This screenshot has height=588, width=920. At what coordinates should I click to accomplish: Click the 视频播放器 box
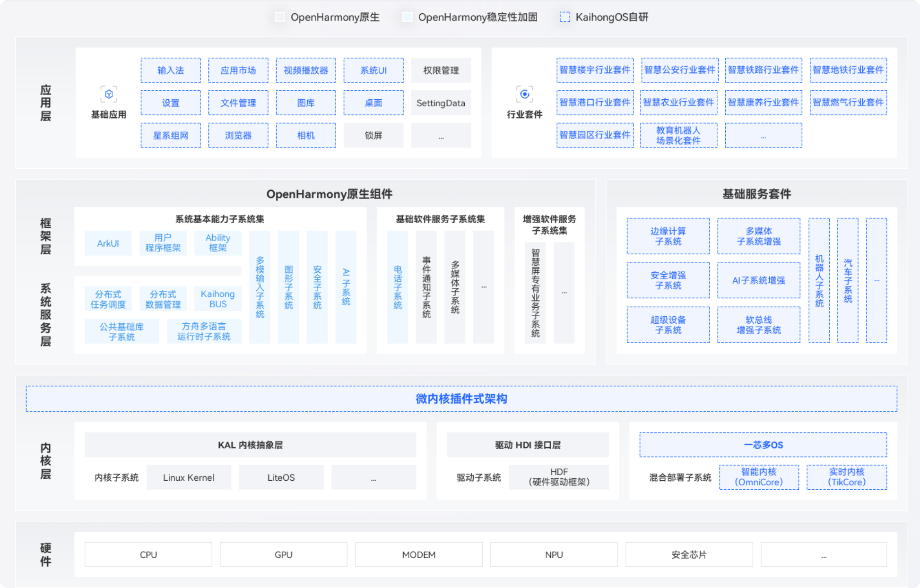click(x=306, y=70)
